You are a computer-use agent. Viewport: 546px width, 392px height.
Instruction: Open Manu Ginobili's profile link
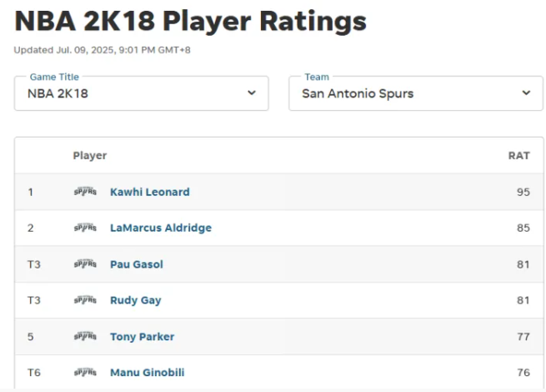point(148,373)
